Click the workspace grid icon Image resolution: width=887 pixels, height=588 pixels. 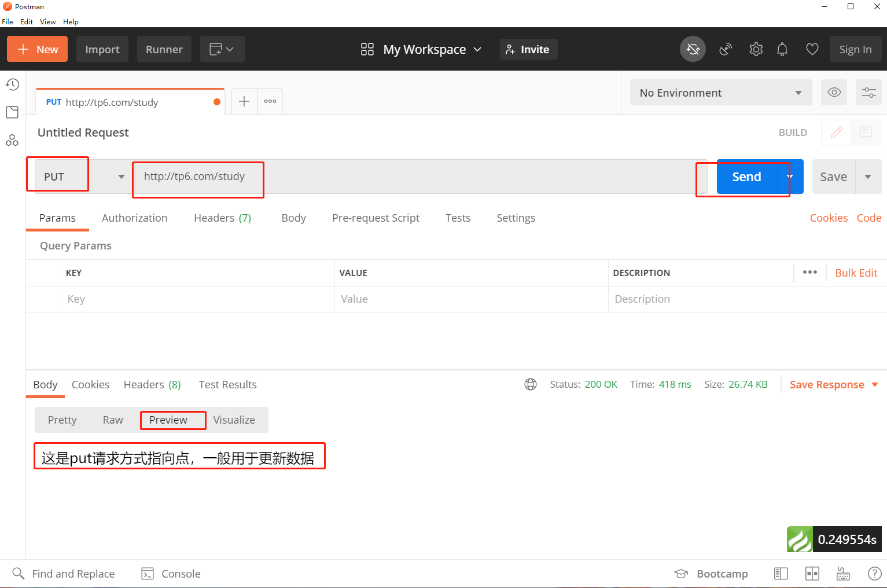click(367, 49)
